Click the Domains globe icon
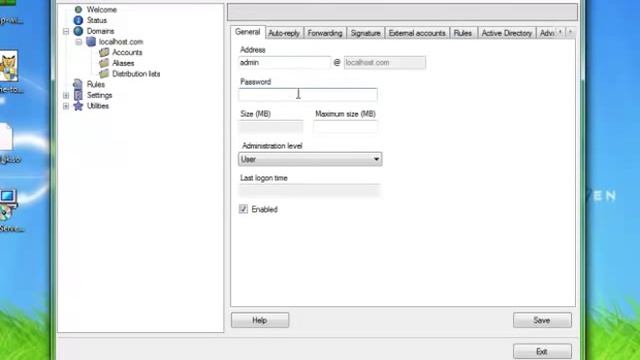 tap(78, 31)
